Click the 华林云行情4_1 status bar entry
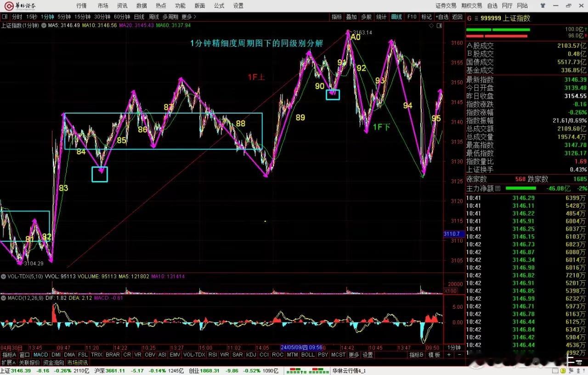Viewport: 588px width, 375px height. 349,371
